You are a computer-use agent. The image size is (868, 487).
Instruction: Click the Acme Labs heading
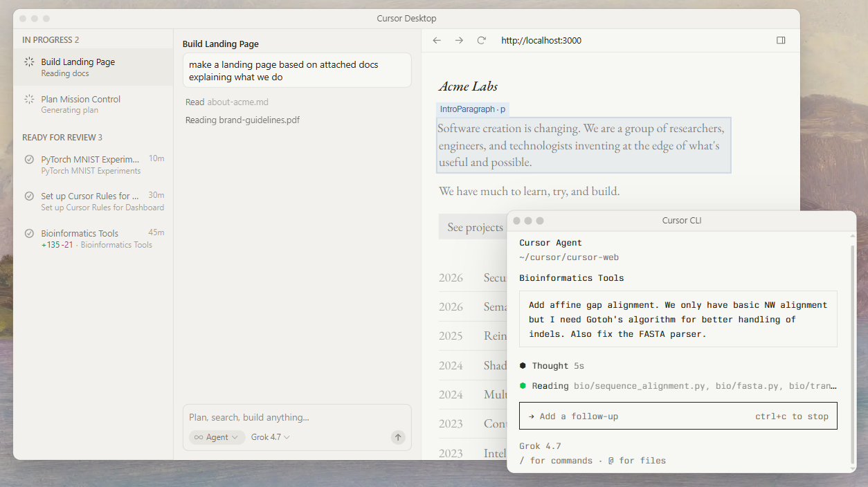tap(468, 86)
